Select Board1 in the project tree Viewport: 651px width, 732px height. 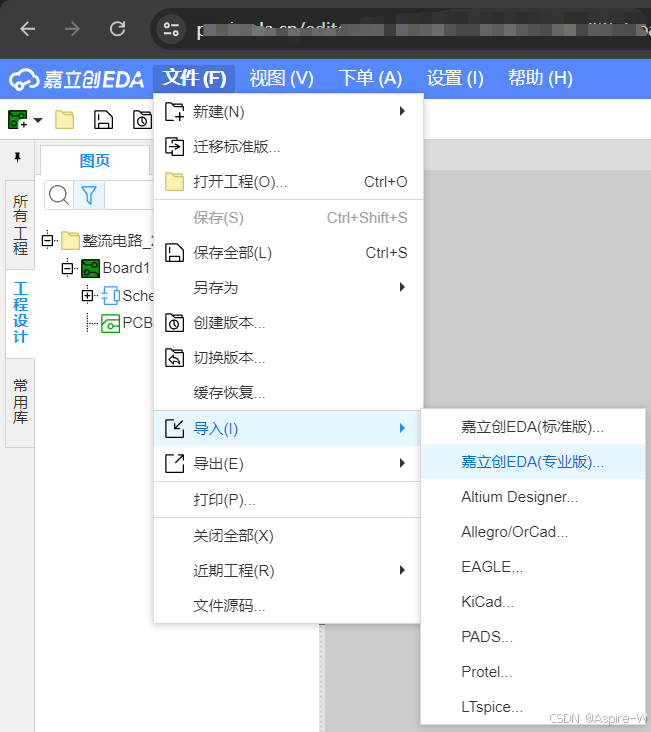click(x=115, y=268)
